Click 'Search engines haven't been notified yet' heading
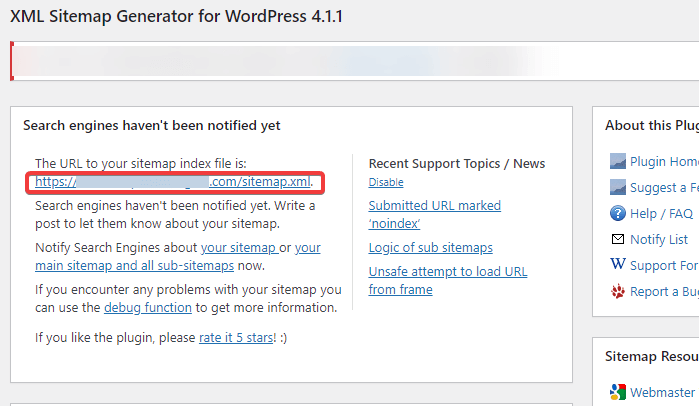The height and width of the screenshot is (406, 699). [152, 126]
